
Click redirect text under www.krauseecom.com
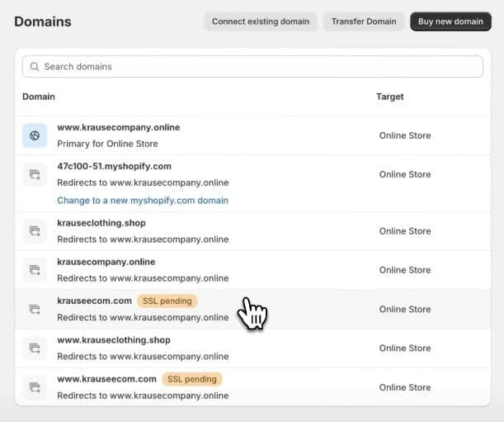click(143, 396)
